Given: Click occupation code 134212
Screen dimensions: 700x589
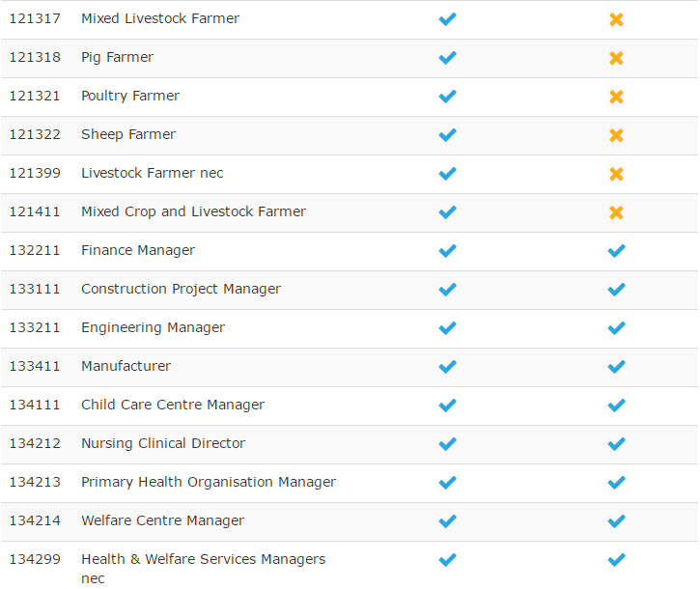Looking at the screenshot, I should coord(35,444).
